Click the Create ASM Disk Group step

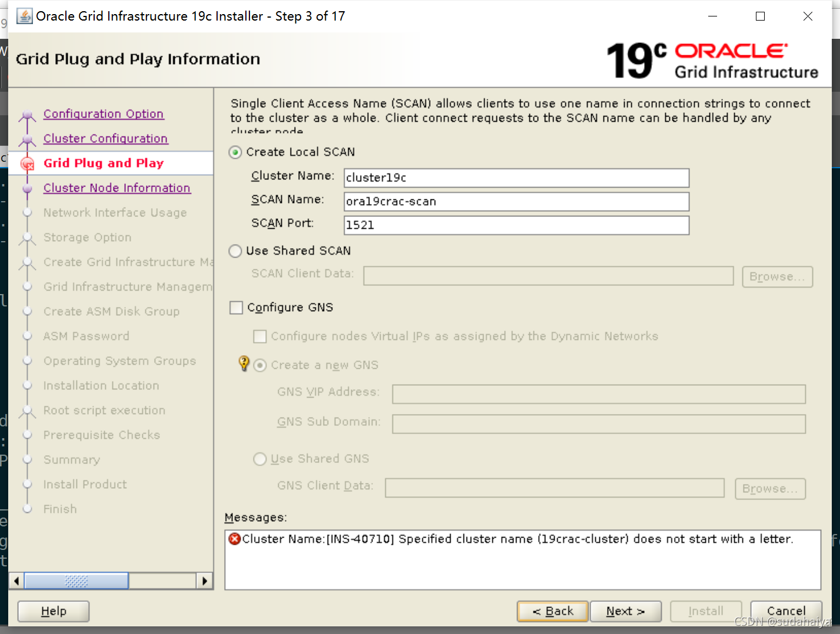pyautogui.click(x=112, y=312)
